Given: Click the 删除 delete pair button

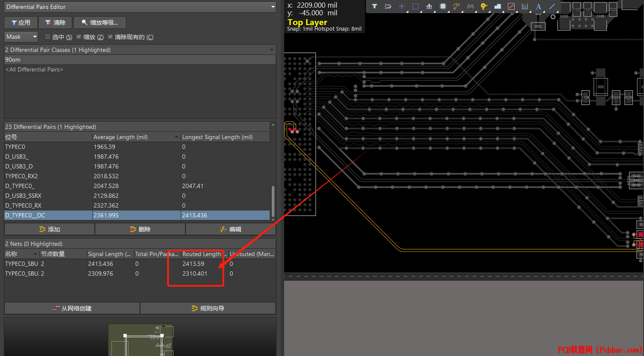Looking at the screenshot, I should (140, 229).
